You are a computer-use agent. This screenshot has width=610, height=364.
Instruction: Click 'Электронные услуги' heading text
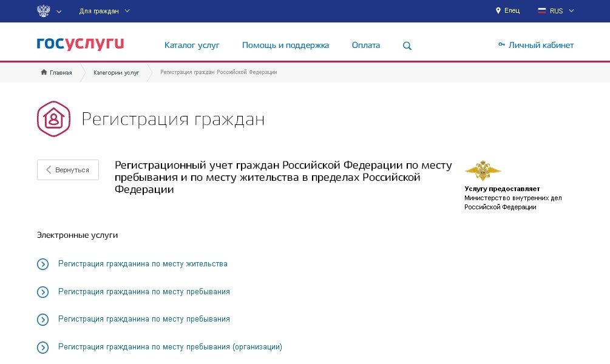pos(78,235)
